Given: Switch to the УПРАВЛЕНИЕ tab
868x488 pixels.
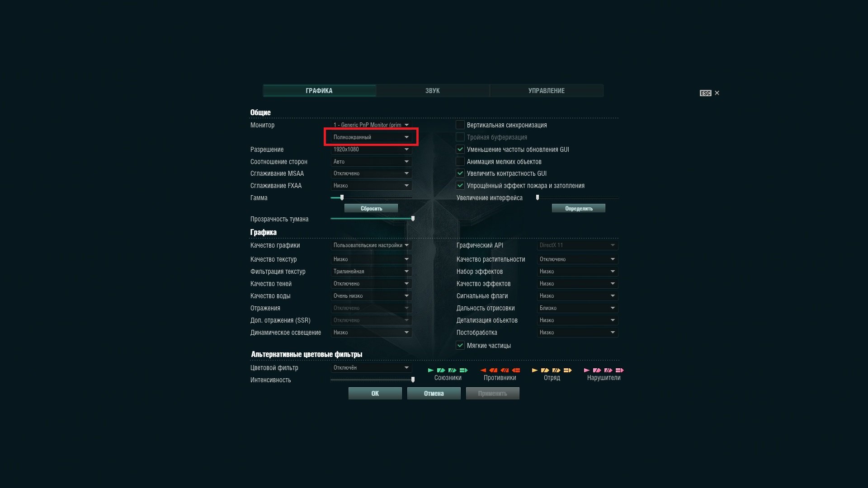Looking at the screenshot, I should pos(546,91).
